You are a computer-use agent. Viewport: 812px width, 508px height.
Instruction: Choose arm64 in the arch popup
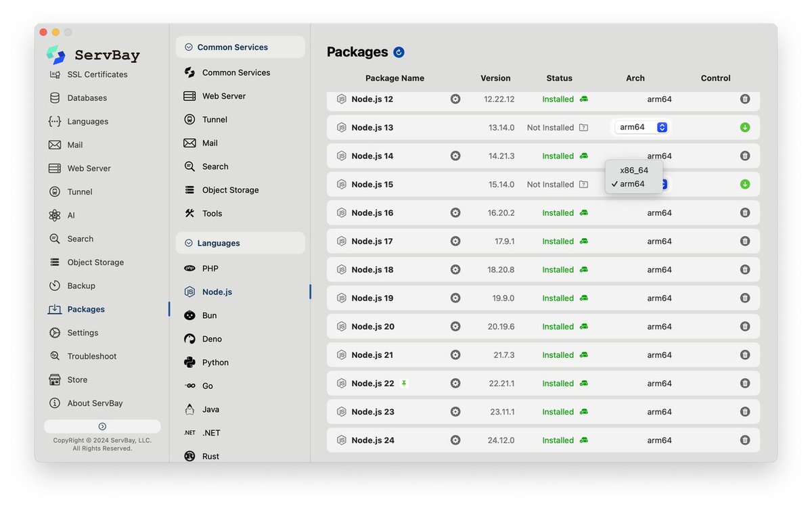point(634,184)
